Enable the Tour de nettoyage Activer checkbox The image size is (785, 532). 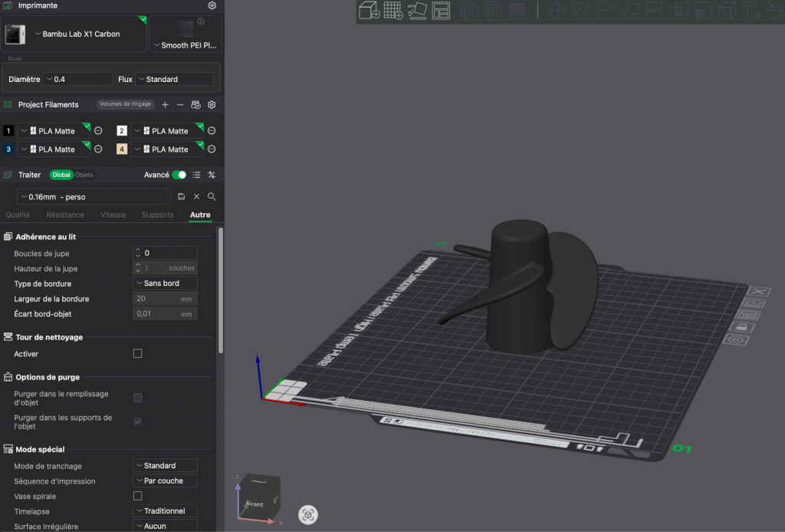coord(138,354)
